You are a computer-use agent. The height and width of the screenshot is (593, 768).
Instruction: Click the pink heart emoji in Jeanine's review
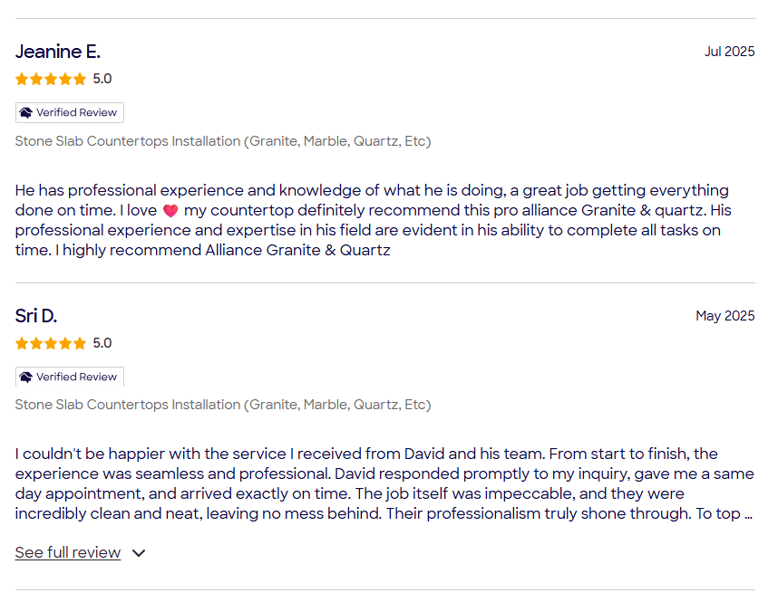pyautogui.click(x=170, y=211)
